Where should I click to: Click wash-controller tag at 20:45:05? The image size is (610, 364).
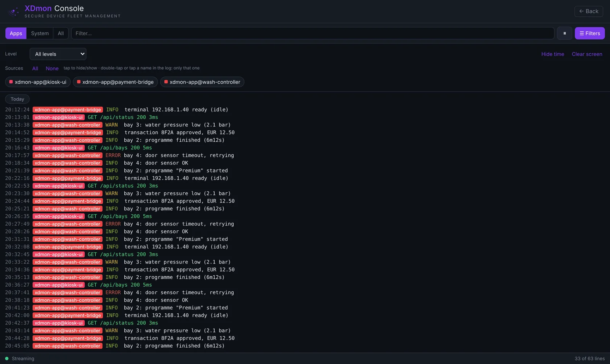tap(67, 346)
